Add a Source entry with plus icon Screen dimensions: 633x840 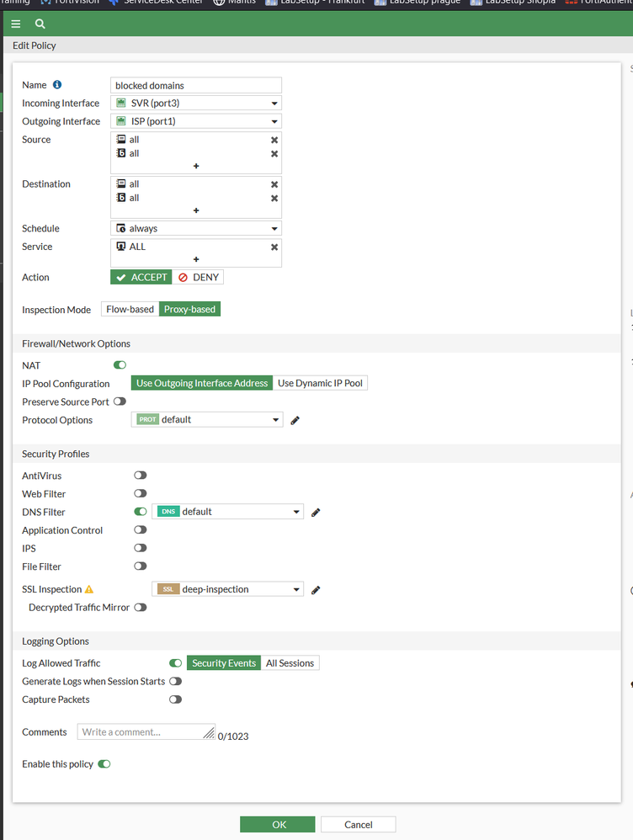196,167
